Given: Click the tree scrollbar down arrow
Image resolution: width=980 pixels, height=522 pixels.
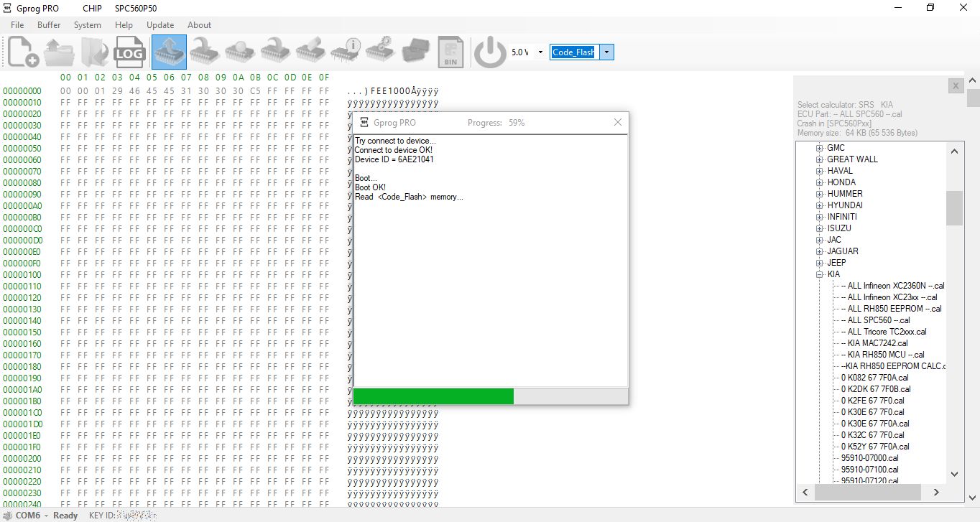Looking at the screenshot, I should (954, 474).
